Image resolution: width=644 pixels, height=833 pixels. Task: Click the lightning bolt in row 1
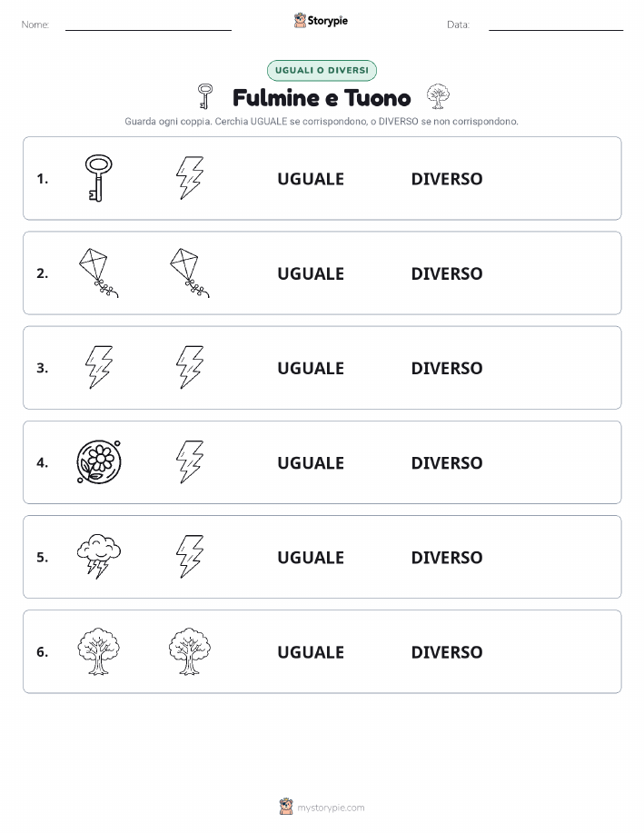pyautogui.click(x=190, y=178)
